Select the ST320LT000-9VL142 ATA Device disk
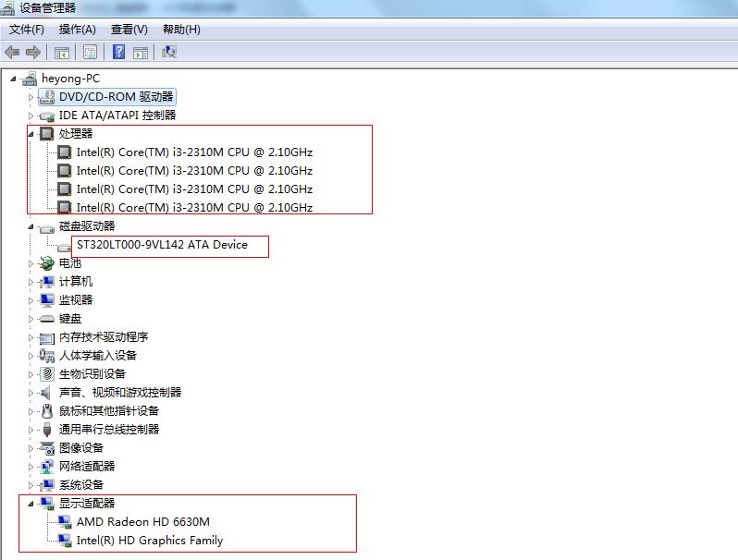Image resolution: width=738 pixels, height=560 pixels. 162,245
